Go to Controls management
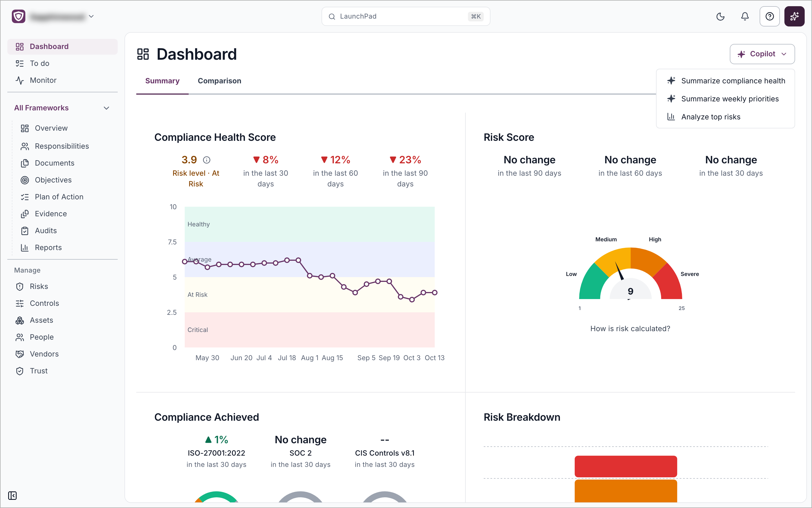This screenshot has height=508, width=812. point(63,303)
